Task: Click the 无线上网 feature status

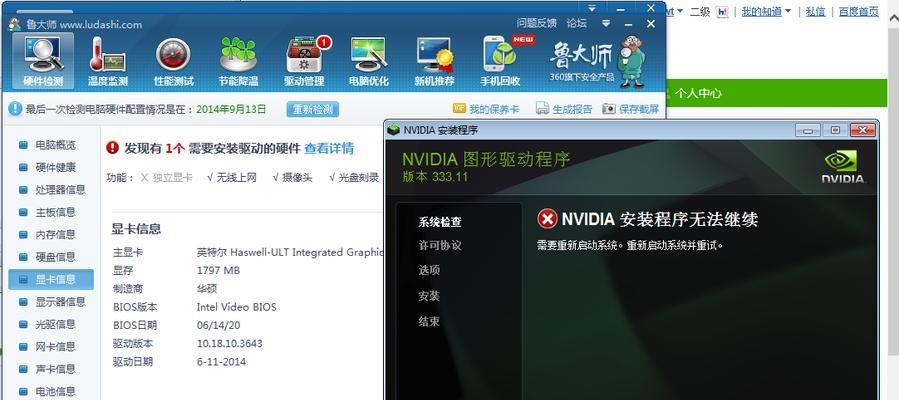Action: click(x=232, y=178)
